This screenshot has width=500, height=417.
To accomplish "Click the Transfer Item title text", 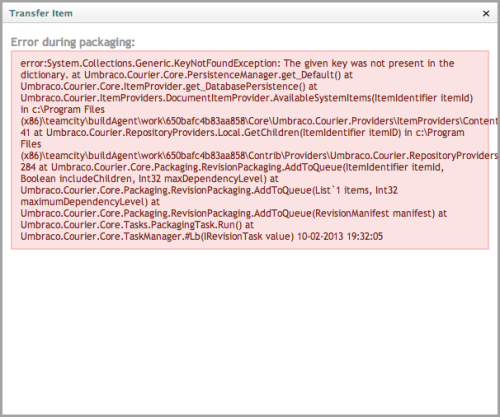I will coord(41,13).
